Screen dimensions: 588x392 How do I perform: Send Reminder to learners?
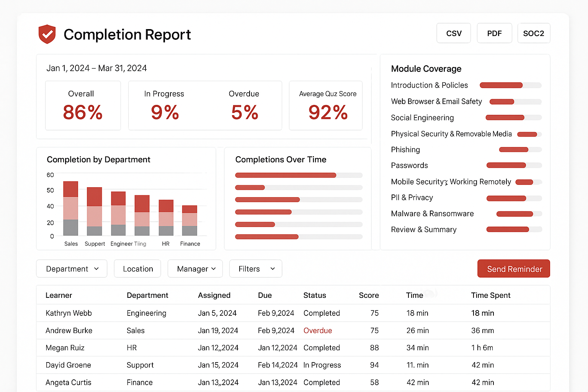point(514,269)
